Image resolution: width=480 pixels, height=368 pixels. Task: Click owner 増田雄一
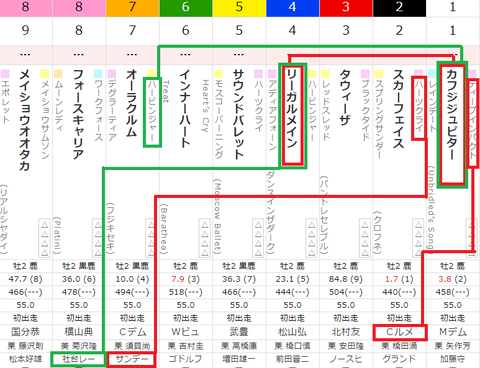[x=239, y=359]
